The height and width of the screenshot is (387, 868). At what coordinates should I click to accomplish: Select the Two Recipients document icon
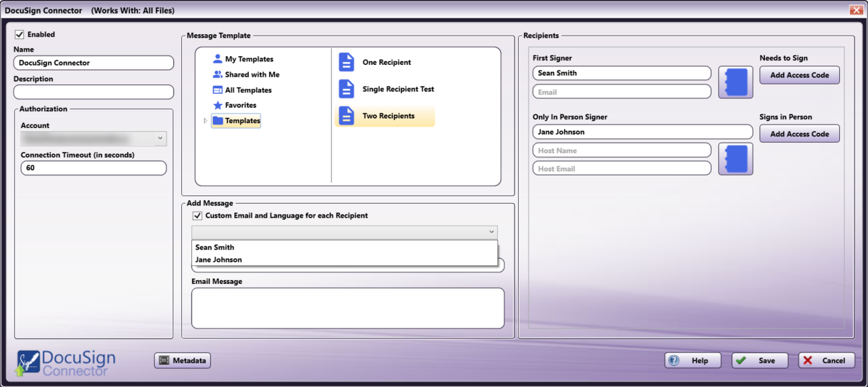(x=346, y=116)
